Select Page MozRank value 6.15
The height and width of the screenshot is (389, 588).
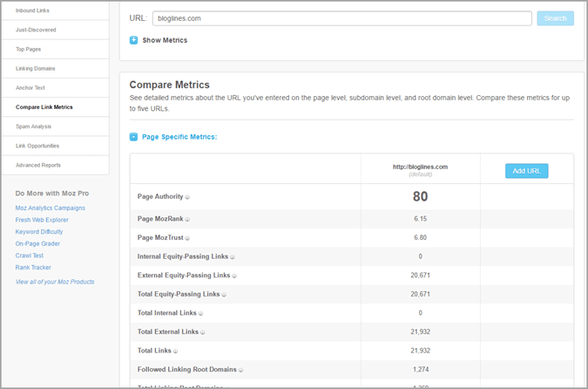click(421, 219)
